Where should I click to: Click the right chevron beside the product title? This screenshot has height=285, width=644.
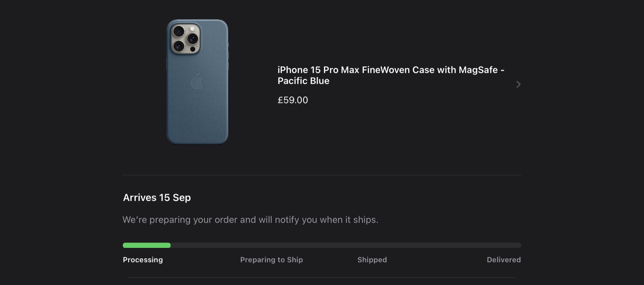coord(518,85)
